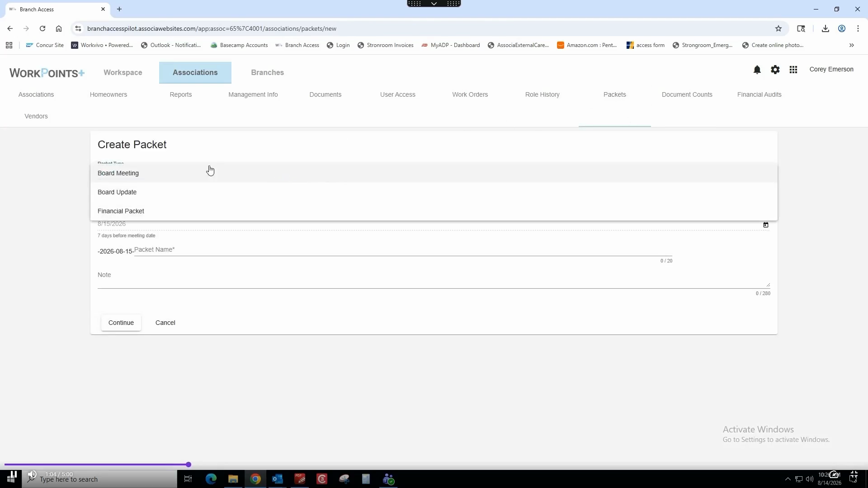Select Board Update packet type
This screenshot has height=488, width=868.
(434, 192)
